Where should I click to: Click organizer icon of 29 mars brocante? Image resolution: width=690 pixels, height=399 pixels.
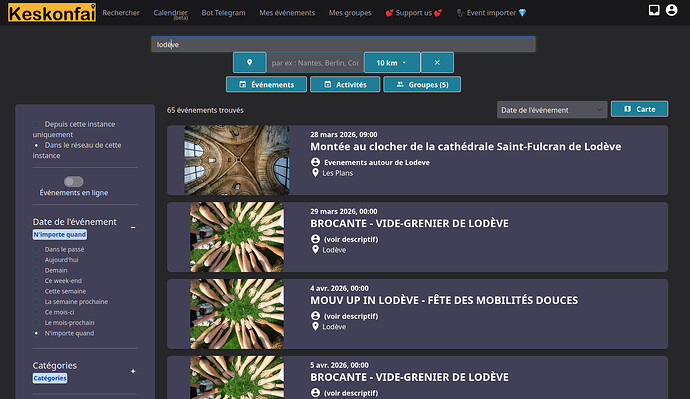pos(315,239)
